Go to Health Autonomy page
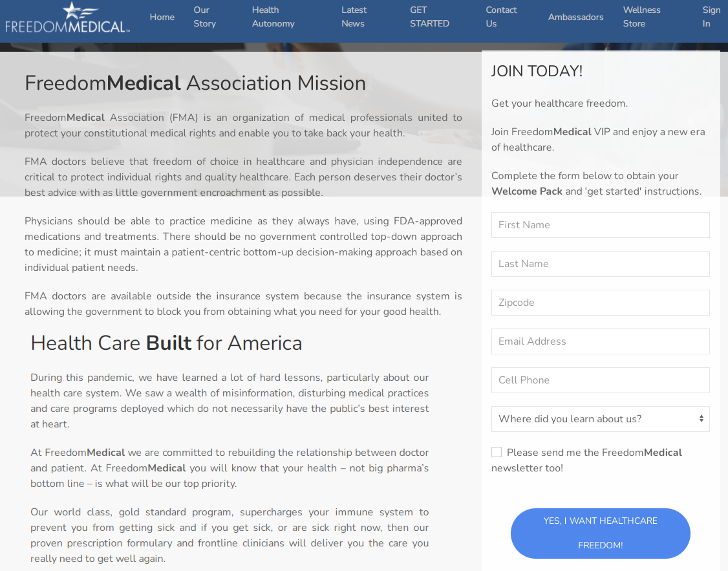Image resolution: width=728 pixels, height=571 pixels. pos(273,17)
